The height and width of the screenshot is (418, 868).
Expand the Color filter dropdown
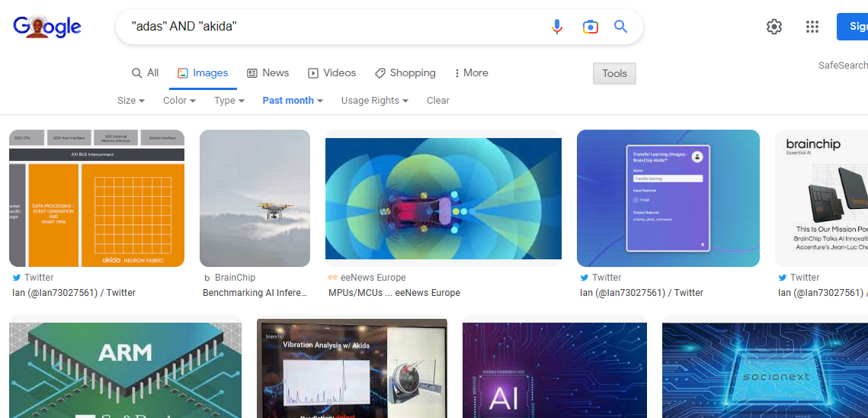click(179, 101)
